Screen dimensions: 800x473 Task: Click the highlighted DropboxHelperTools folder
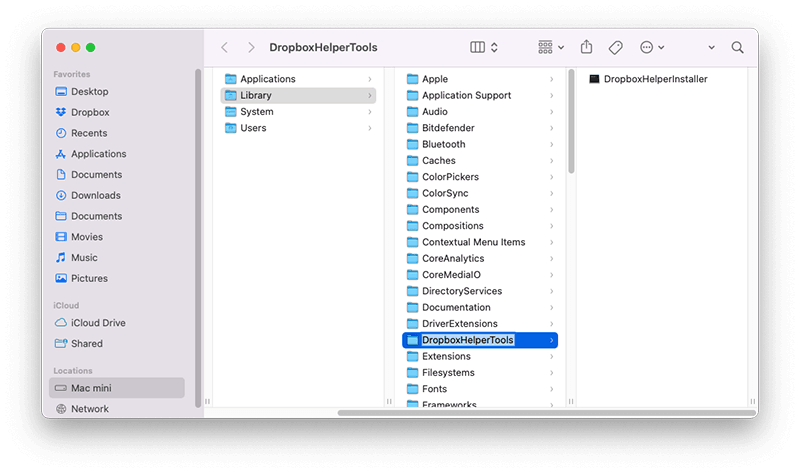pos(480,340)
